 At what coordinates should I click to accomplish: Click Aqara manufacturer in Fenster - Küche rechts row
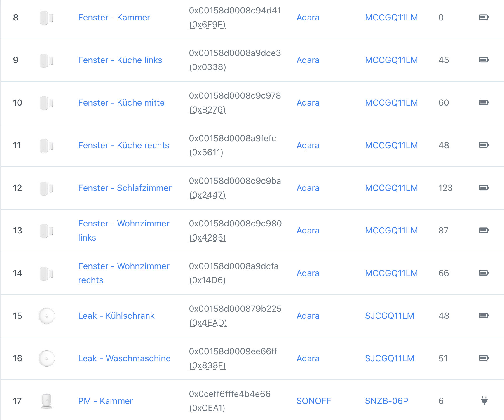308,145
